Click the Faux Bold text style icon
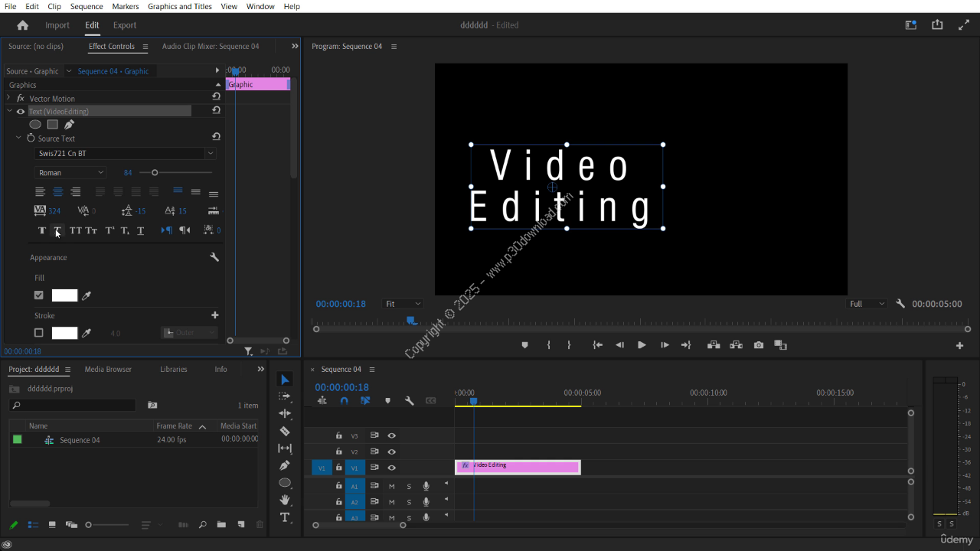This screenshot has width=980, height=551. pyautogui.click(x=42, y=230)
